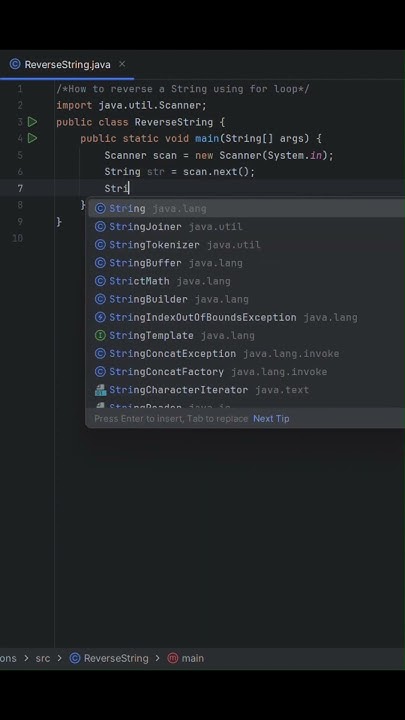Open the Next Tip link
Screen dimensions: 405x720
coord(271,418)
